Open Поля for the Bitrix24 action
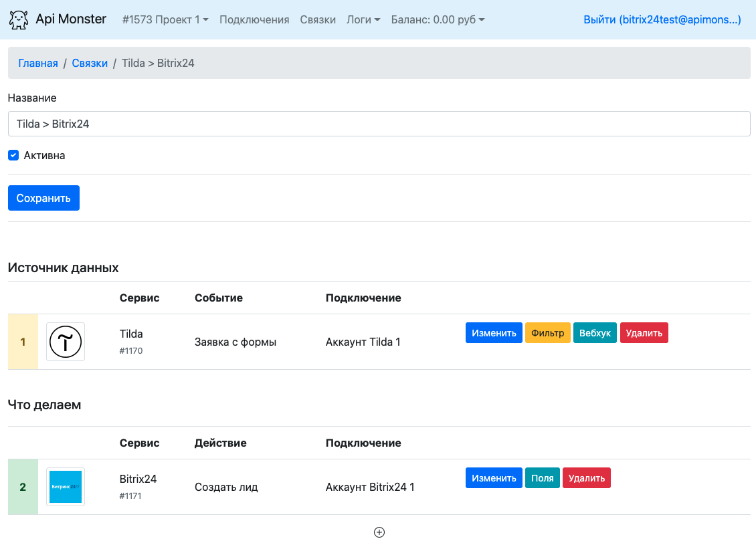The height and width of the screenshot is (545, 756). [x=542, y=478]
